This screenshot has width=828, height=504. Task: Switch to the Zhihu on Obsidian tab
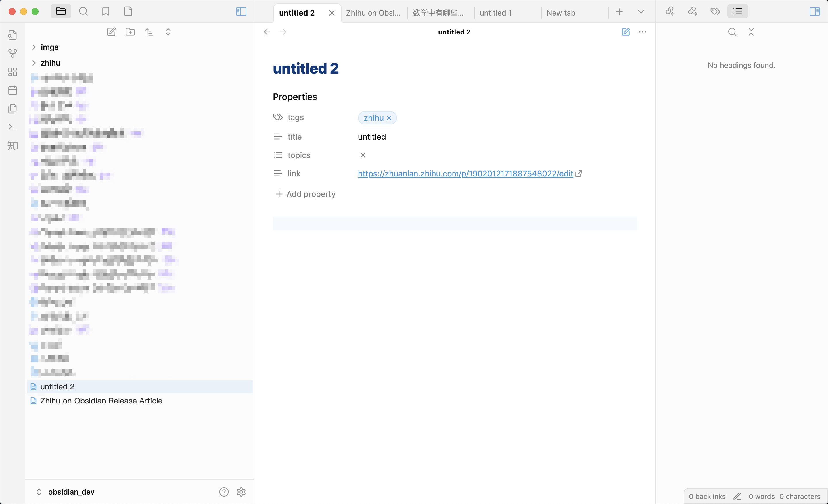coord(373,13)
